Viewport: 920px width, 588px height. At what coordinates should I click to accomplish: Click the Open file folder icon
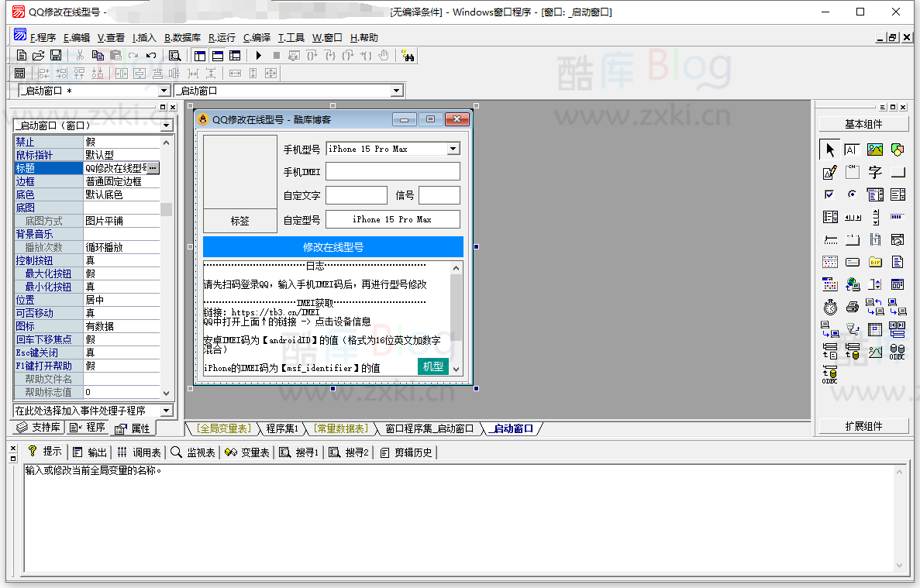pos(38,56)
